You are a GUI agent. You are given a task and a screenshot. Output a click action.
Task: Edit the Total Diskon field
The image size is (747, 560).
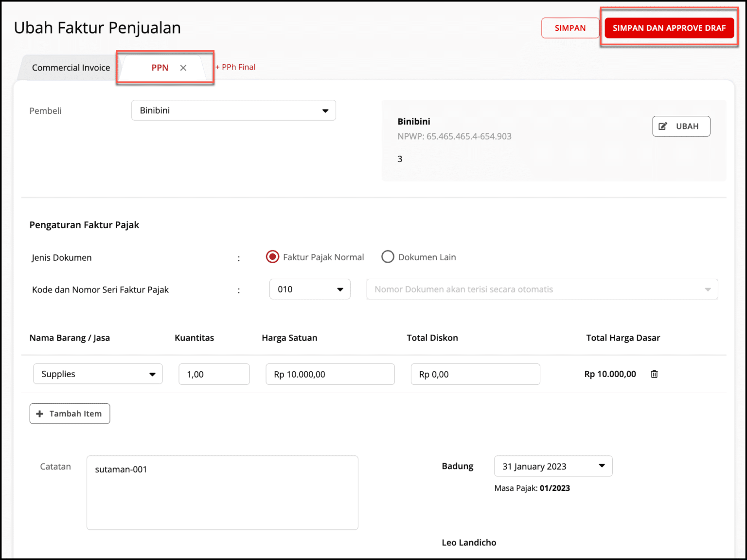475,374
